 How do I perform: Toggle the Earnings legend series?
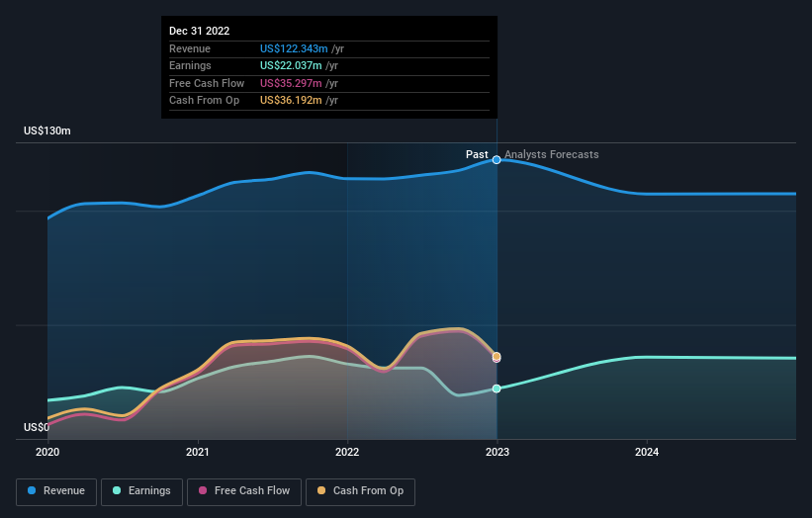pyautogui.click(x=141, y=491)
